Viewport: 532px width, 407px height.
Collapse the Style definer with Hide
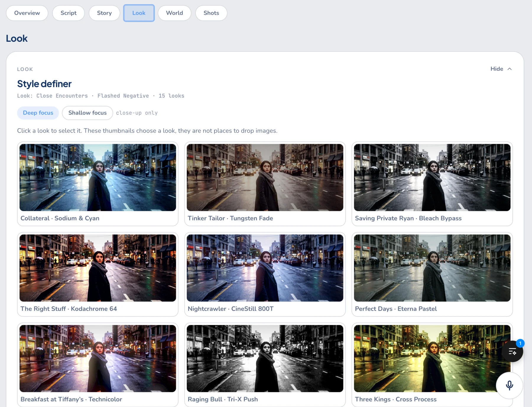[x=501, y=69]
